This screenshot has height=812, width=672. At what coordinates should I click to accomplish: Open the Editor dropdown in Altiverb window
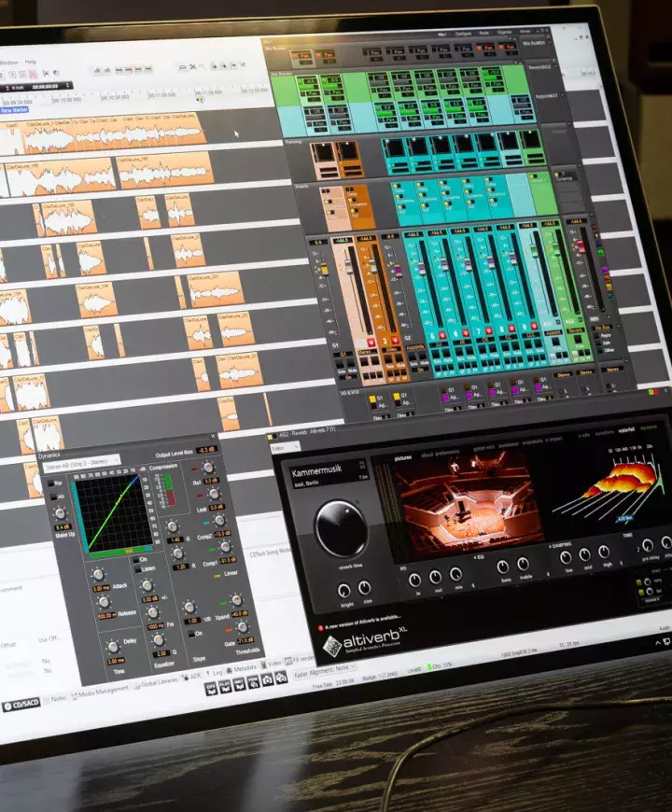pyautogui.click(x=286, y=447)
